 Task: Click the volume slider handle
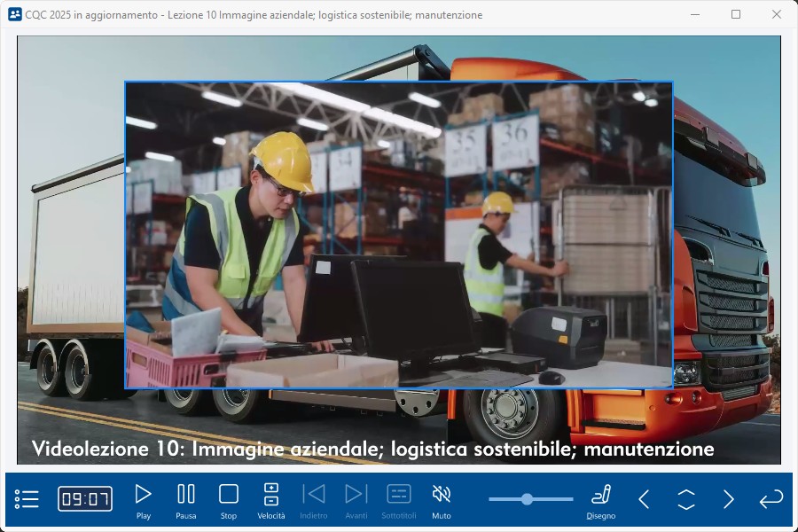pyautogui.click(x=527, y=499)
